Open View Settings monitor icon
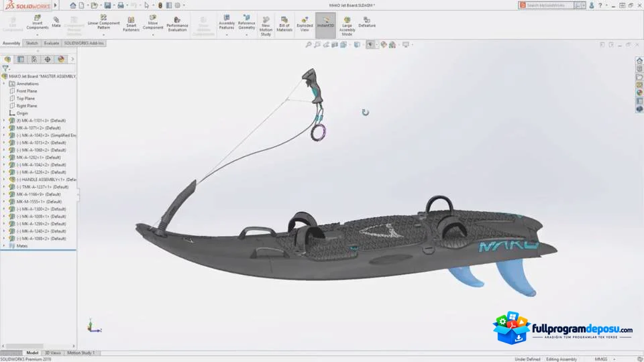 pos(406,44)
